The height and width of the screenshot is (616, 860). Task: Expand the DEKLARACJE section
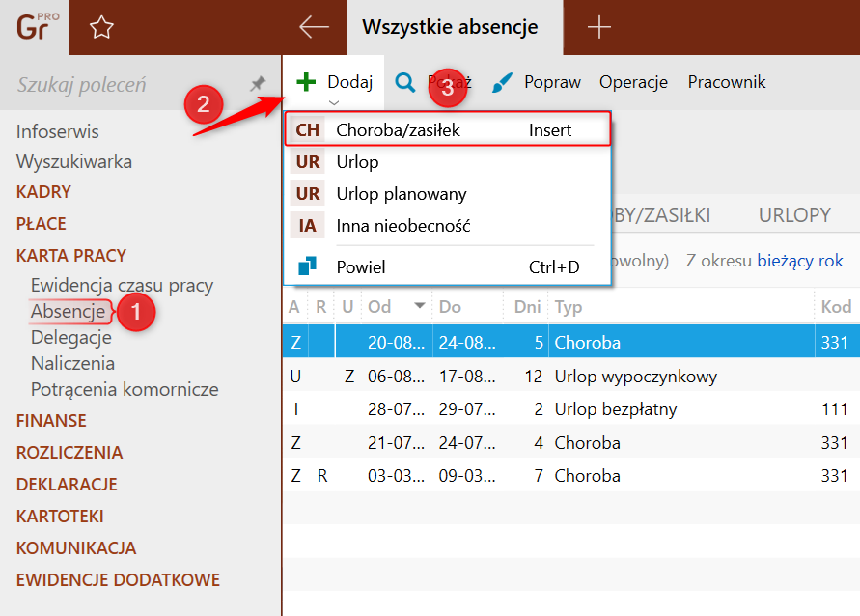coord(67,485)
